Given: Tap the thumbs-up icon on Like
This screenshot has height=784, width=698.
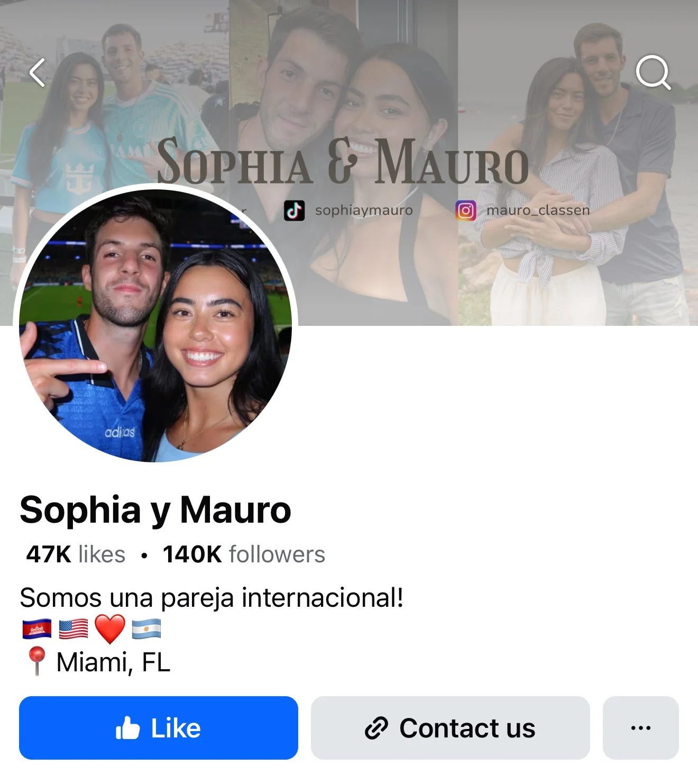Looking at the screenshot, I should 127,728.
